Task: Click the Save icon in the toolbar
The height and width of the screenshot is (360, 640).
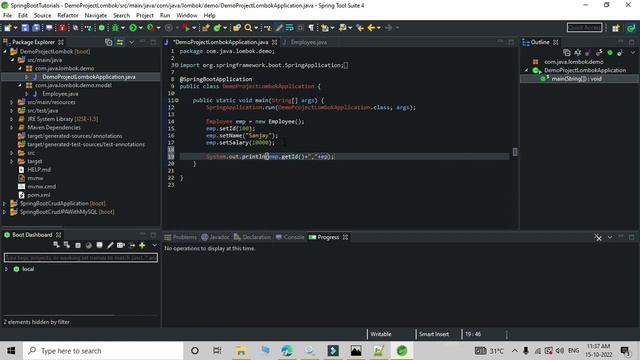Action: pos(25,28)
